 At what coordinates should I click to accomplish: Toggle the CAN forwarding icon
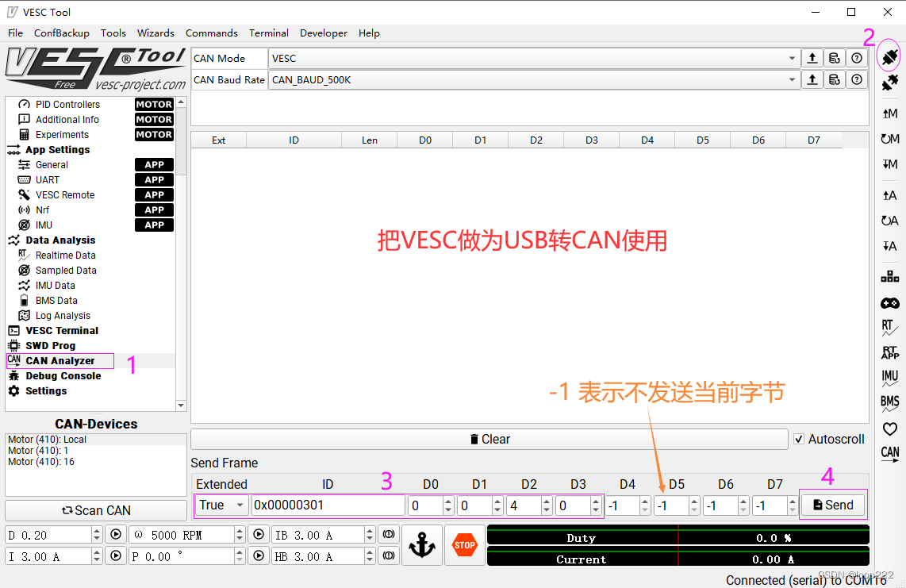tap(890, 454)
